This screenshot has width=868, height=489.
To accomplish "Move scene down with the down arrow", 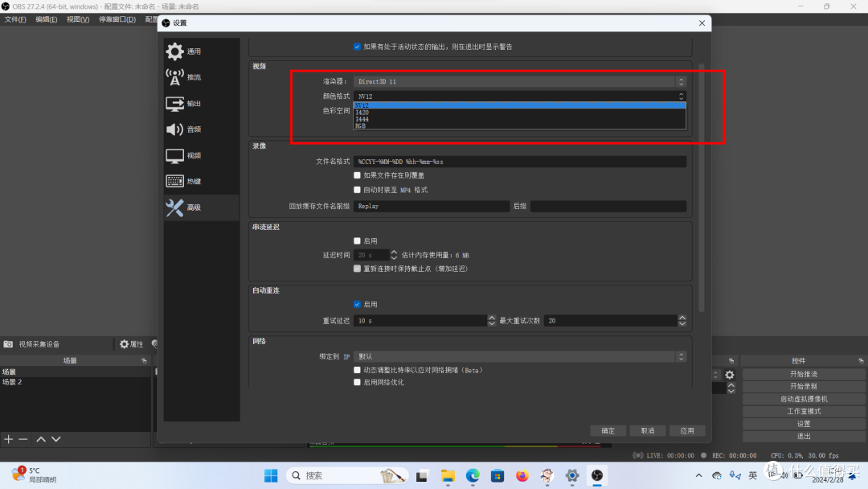I will (x=56, y=439).
